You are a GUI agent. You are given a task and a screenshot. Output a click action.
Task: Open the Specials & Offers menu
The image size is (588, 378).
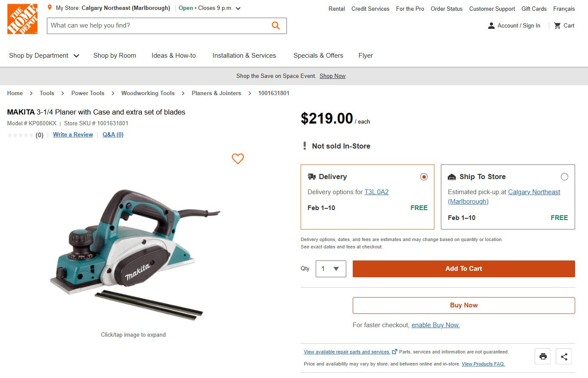point(318,56)
